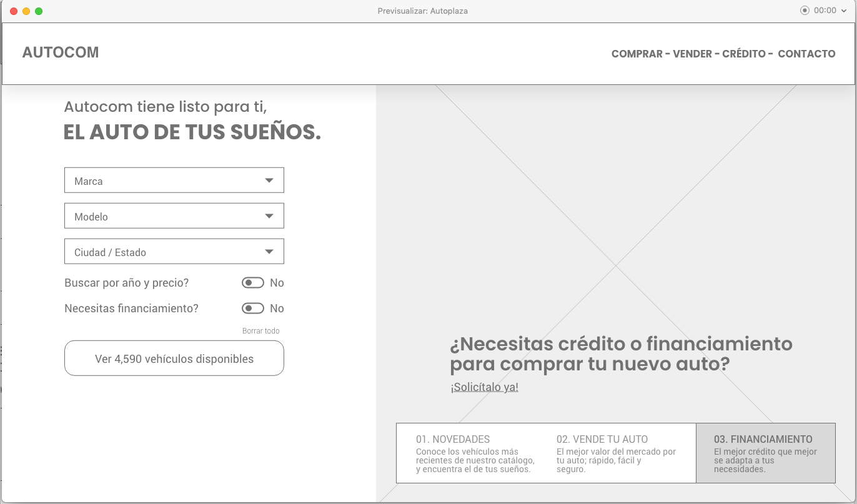The width and height of the screenshot is (857, 504).
Task: Toggle 'Buscar por año y precio' switch
Action: click(253, 283)
